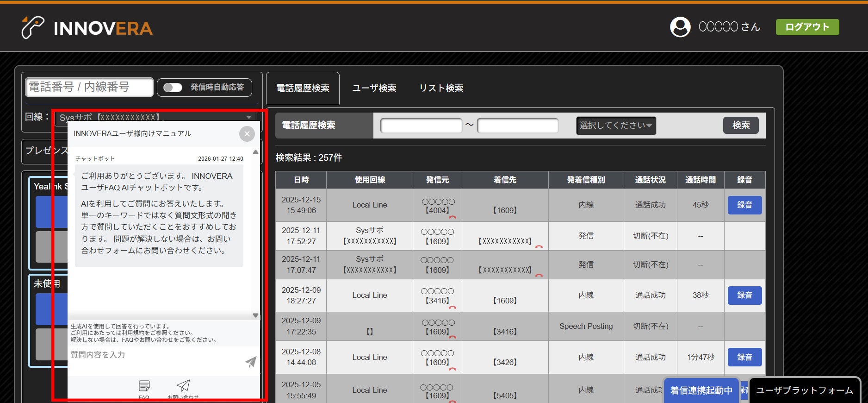Click red phone icon in 2025-12-11 17:52 着信先
The height and width of the screenshot is (403, 868).
pos(539,247)
